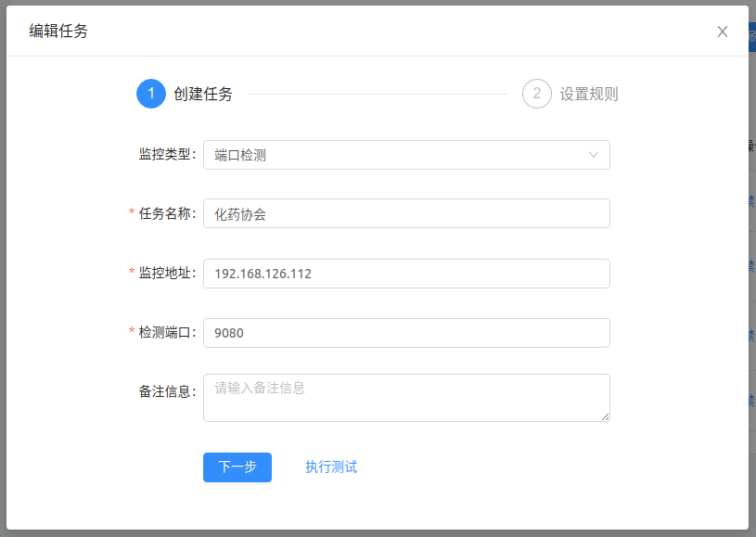Click the 编辑任务 dialog title
756x537 pixels.
point(58,32)
